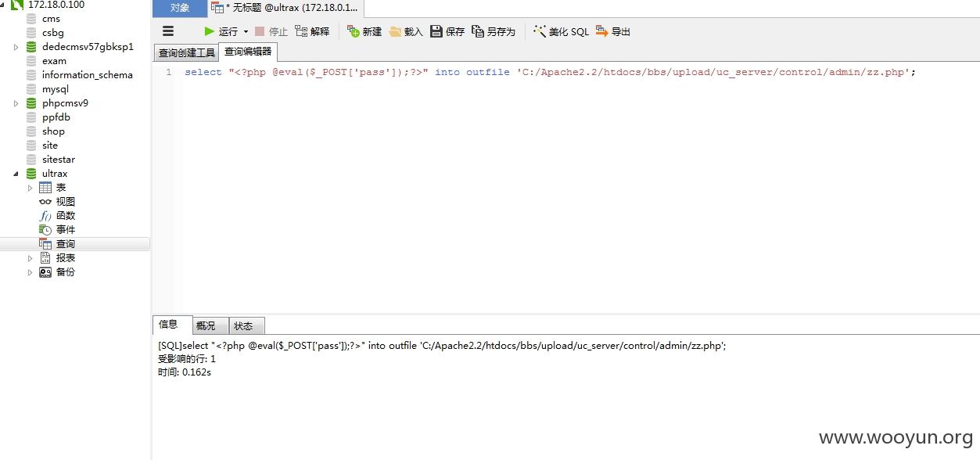
Task: Select 查询 queries under ultrax
Action: click(66, 244)
